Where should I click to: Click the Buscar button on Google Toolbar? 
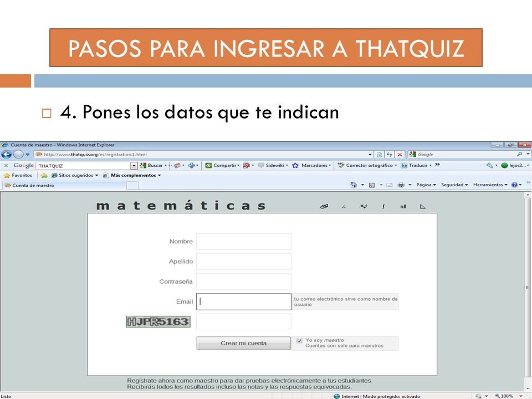(151, 165)
